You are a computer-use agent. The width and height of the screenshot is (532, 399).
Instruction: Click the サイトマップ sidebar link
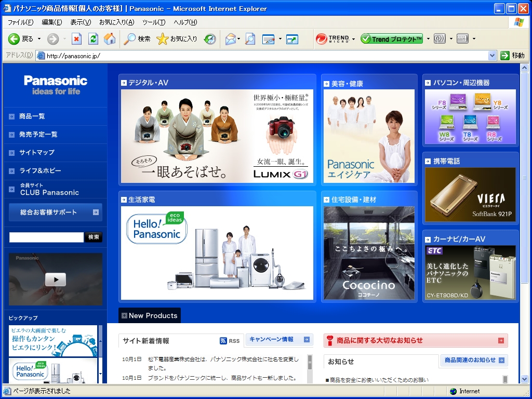pos(37,153)
